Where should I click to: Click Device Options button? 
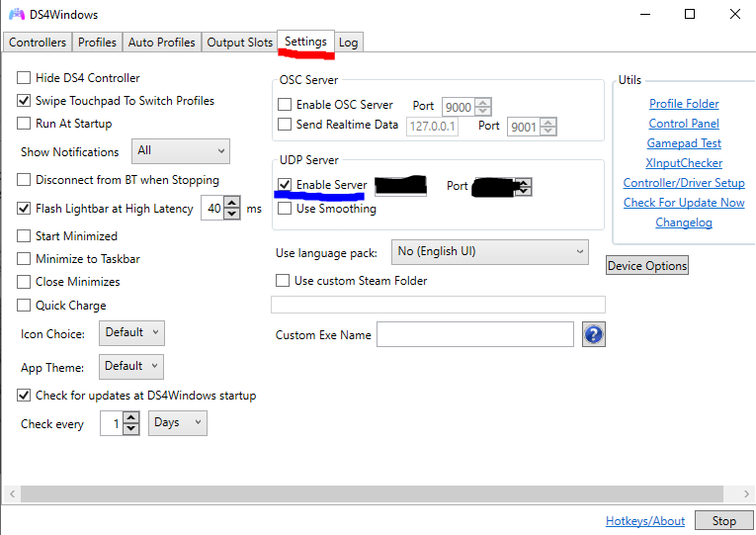pos(647,265)
